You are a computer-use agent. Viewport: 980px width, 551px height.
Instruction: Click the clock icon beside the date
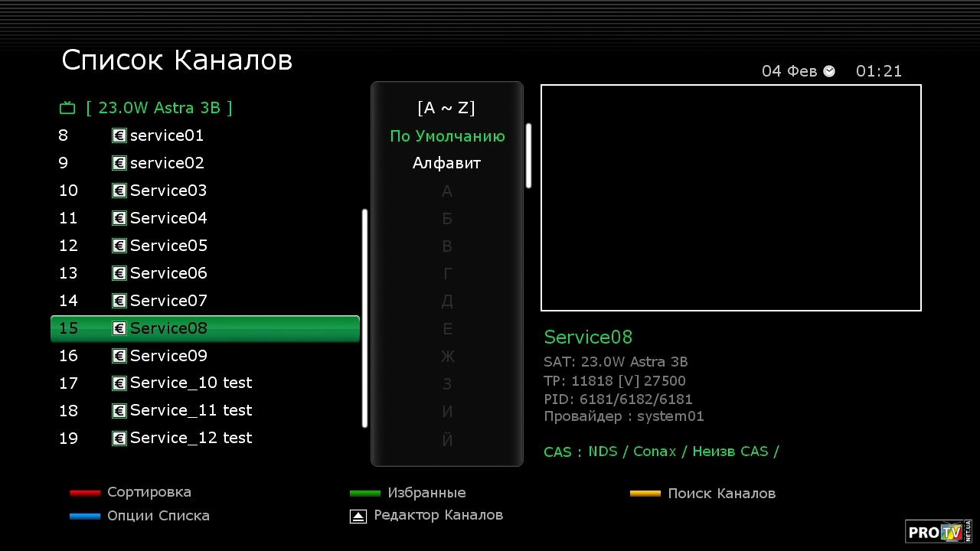click(x=829, y=71)
